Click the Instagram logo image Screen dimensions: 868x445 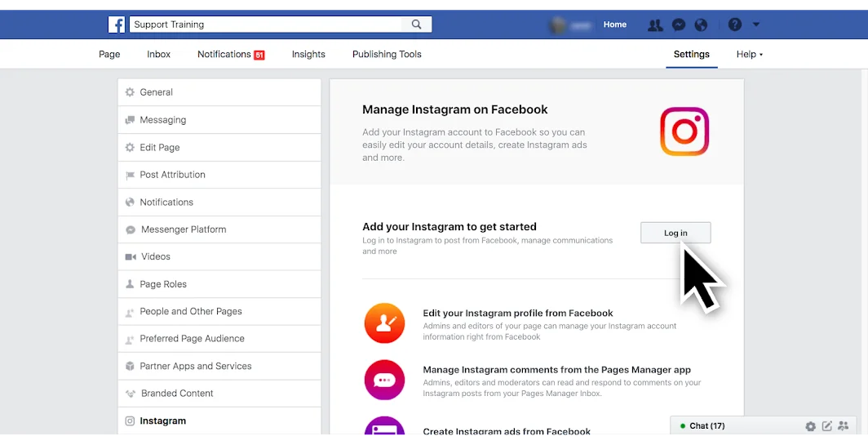(684, 131)
